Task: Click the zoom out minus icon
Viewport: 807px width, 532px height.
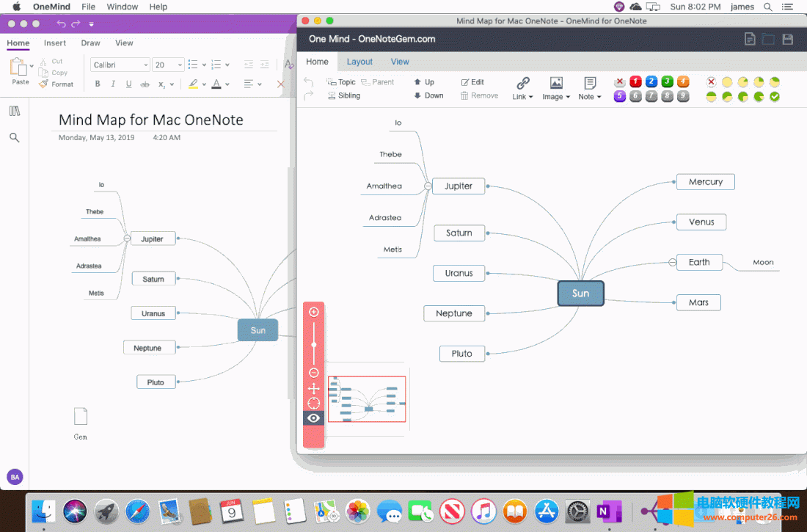Action: coord(314,373)
